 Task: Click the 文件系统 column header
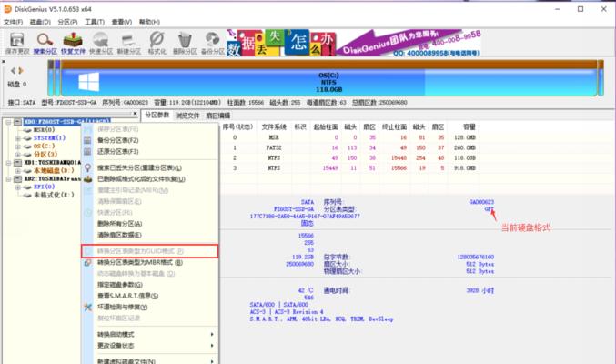(274, 127)
